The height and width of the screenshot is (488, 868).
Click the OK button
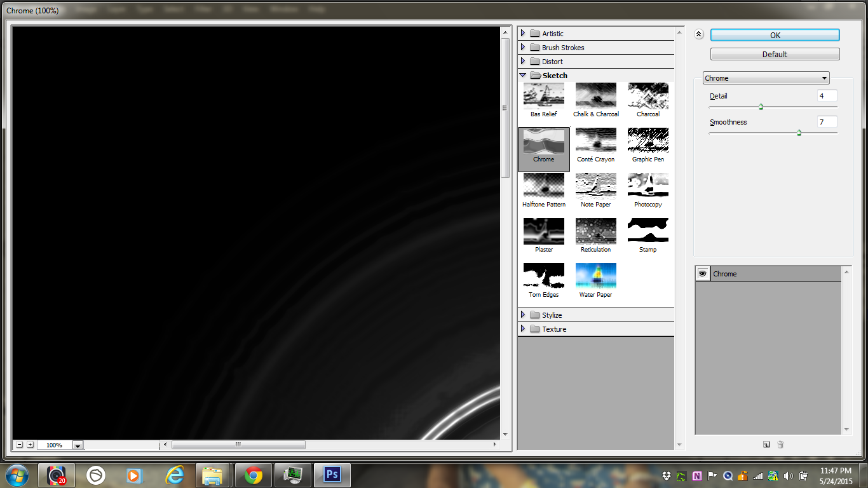775,36
